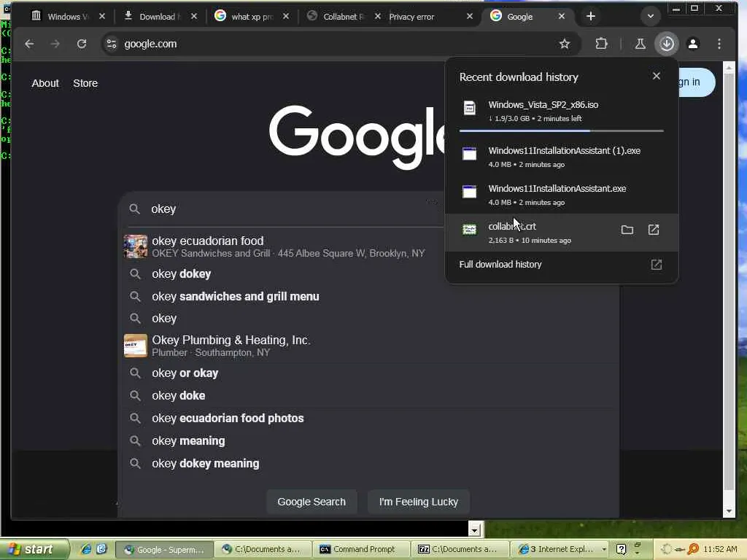The height and width of the screenshot is (560, 747).
Task: Click the ISO file icon in downloads
Action: pos(469,108)
